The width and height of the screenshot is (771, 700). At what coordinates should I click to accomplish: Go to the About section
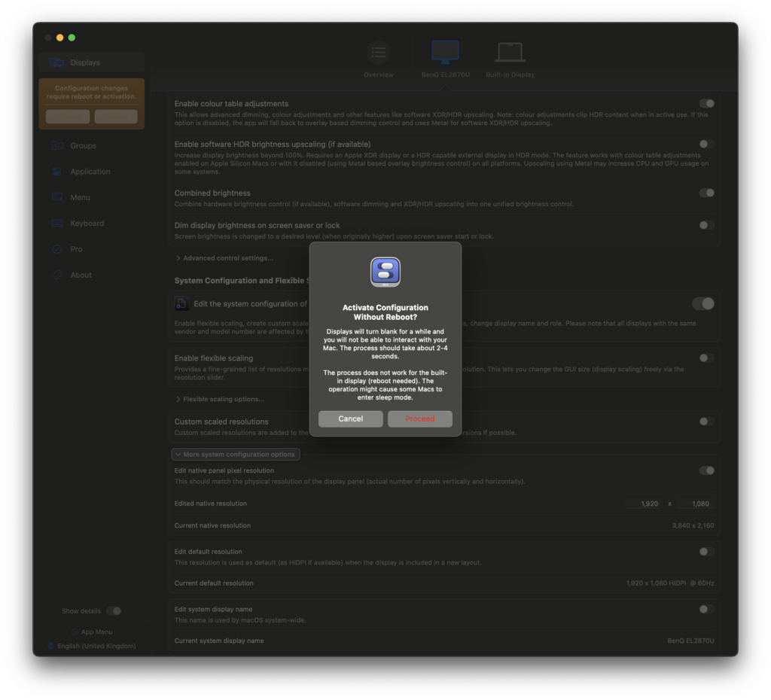click(x=81, y=275)
